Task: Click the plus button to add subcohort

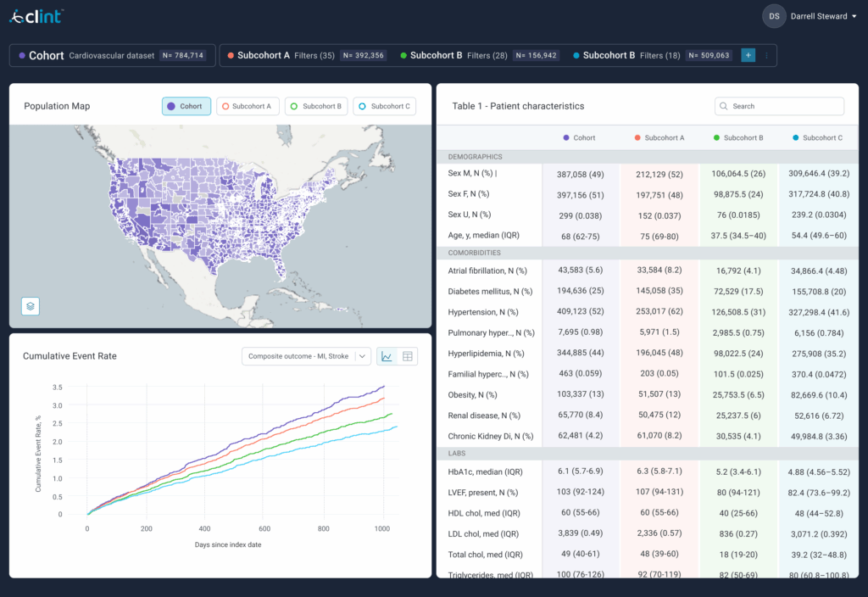Action: tap(748, 55)
